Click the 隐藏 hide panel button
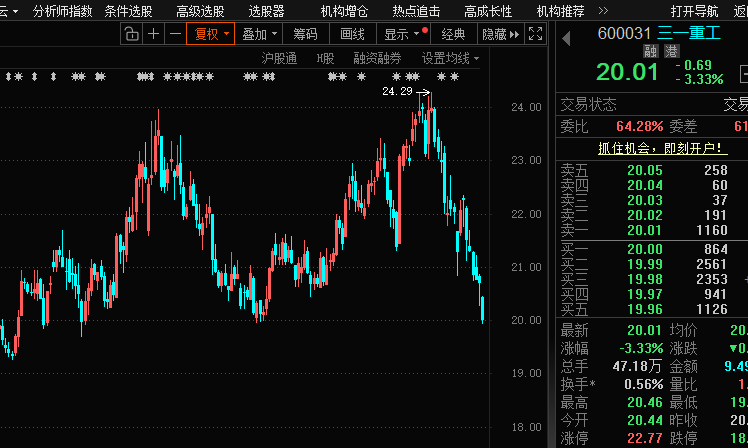Viewport: 748px width, 448px height. [499, 34]
